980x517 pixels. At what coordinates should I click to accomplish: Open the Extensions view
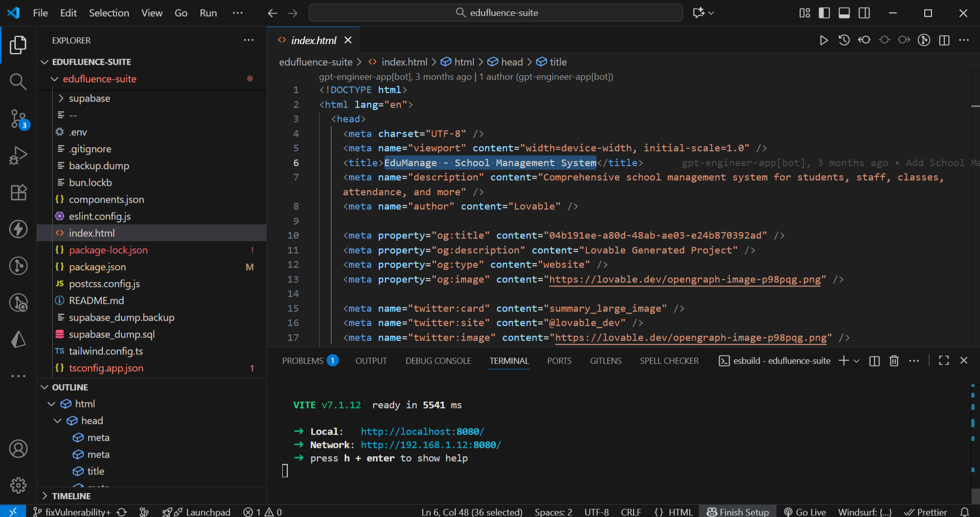pos(18,193)
